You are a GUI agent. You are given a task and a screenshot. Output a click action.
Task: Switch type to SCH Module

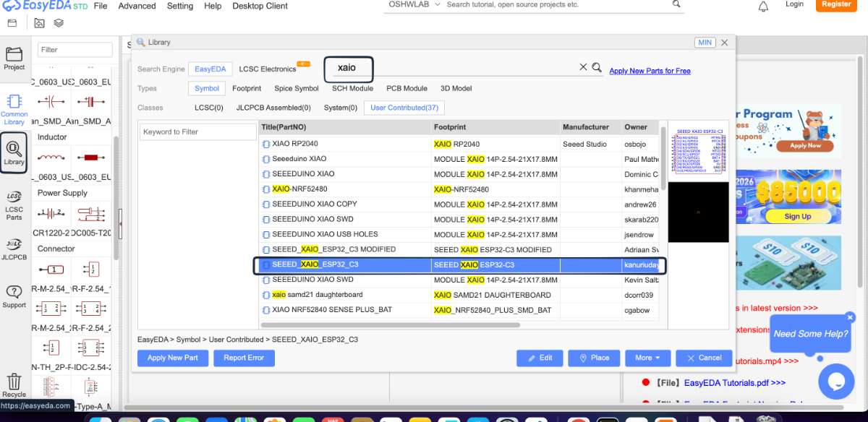point(352,88)
